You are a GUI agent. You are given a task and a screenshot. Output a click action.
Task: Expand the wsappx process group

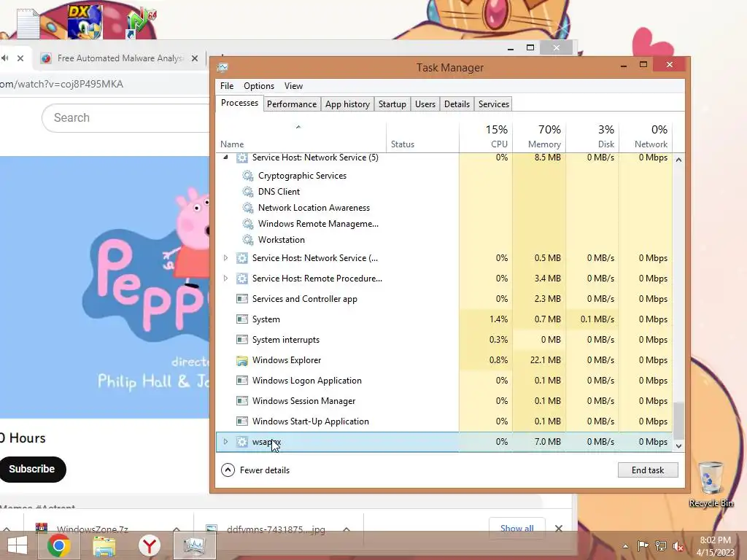226,441
